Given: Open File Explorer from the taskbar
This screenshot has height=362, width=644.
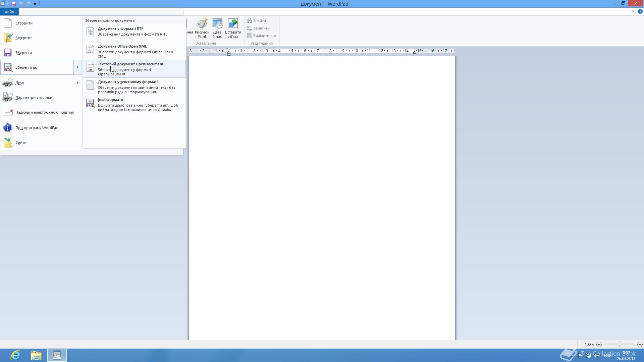Looking at the screenshot, I should click(x=36, y=355).
